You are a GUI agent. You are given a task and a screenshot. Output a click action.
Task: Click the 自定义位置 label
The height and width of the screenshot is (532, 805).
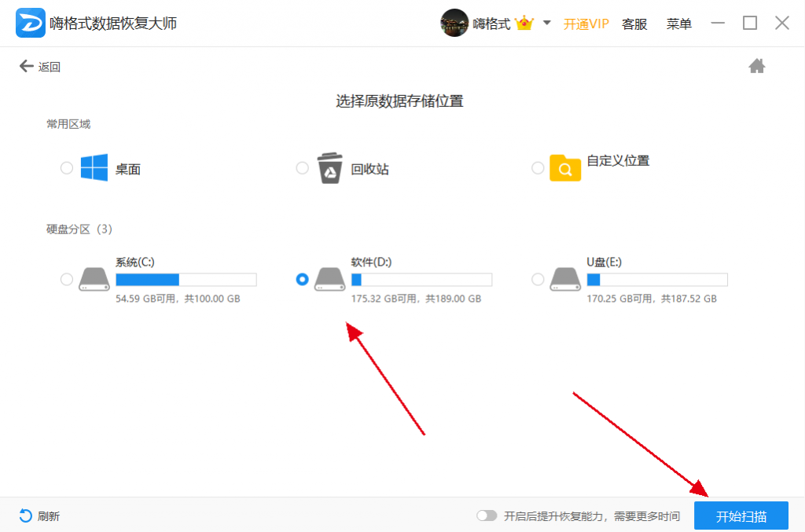pyautogui.click(x=618, y=160)
